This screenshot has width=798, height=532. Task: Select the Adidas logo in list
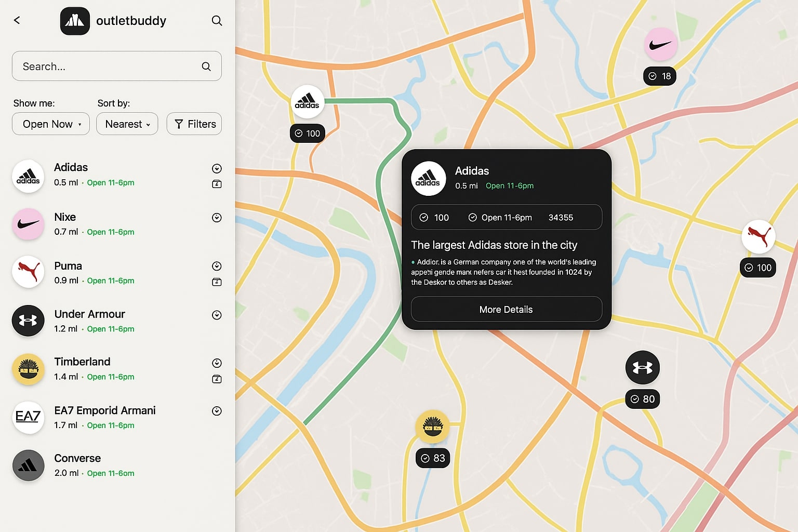pos(28,176)
